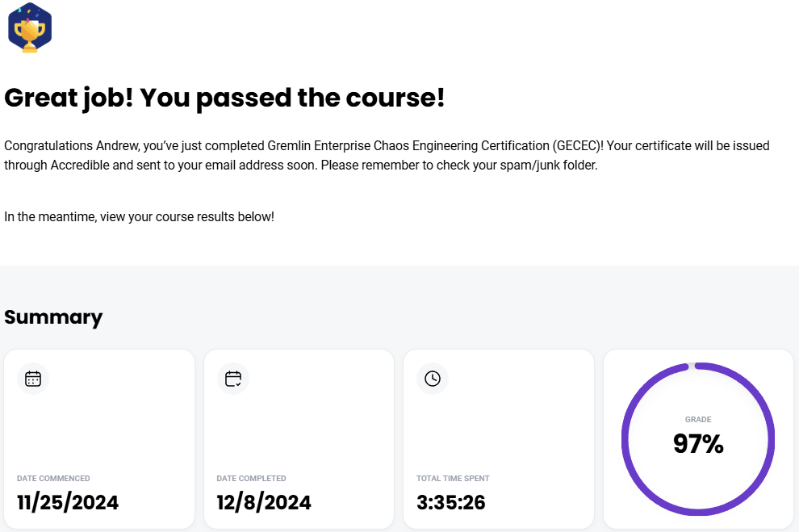Image resolution: width=799 pixels, height=532 pixels.
Task: Click the clock icon for total time
Action: point(433,379)
